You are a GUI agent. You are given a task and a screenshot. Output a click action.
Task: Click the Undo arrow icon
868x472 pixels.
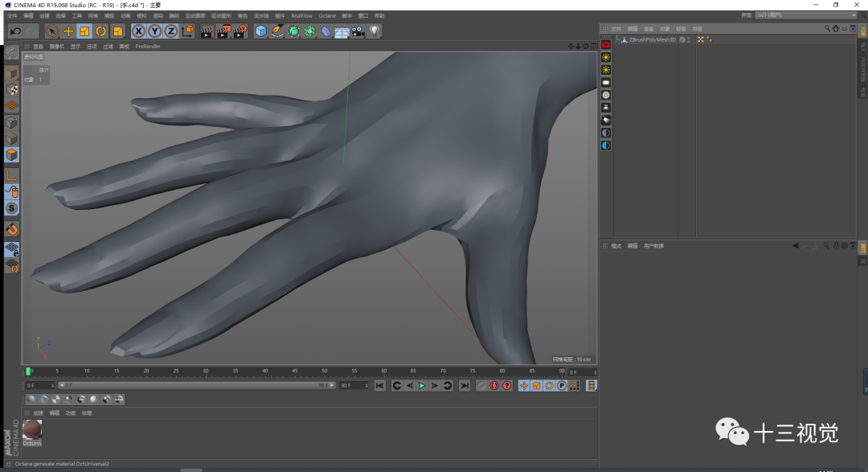pos(15,31)
